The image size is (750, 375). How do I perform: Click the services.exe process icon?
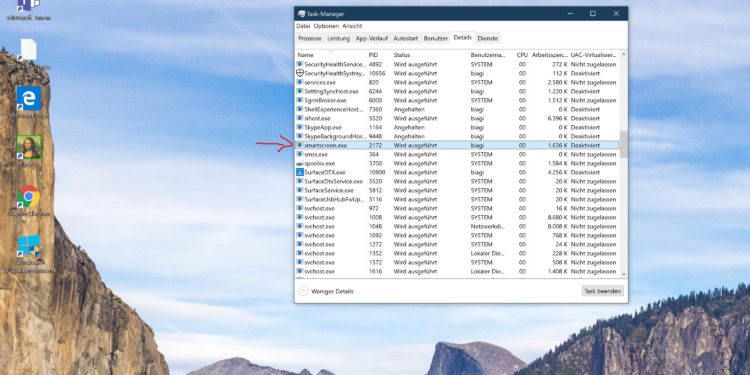pyautogui.click(x=300, y=82)
